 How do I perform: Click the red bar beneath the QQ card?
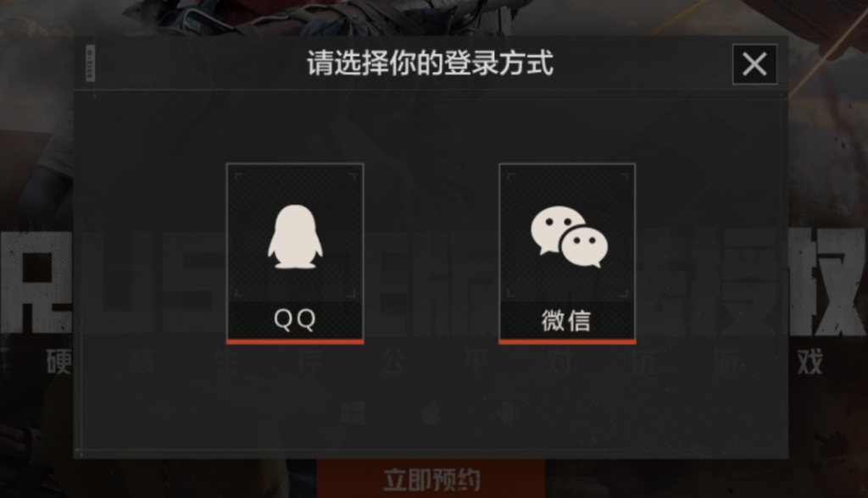pos(295,342)
